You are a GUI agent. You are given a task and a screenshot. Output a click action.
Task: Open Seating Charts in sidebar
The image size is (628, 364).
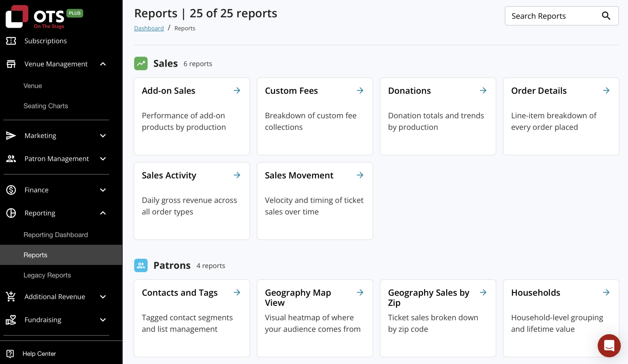46,106
